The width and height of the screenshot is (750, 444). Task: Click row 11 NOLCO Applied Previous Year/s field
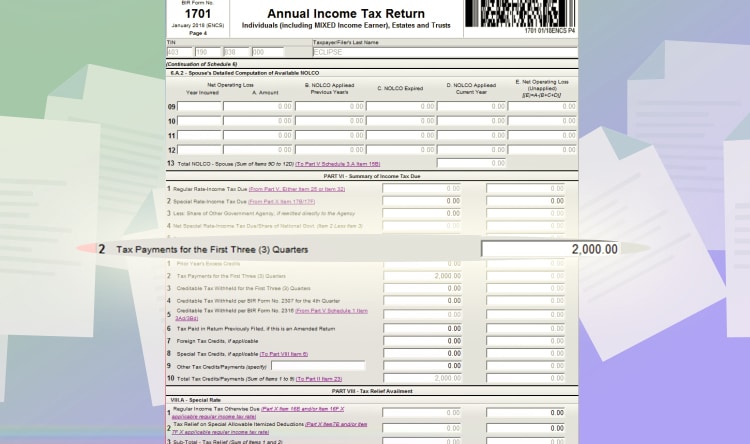point(330,136)
